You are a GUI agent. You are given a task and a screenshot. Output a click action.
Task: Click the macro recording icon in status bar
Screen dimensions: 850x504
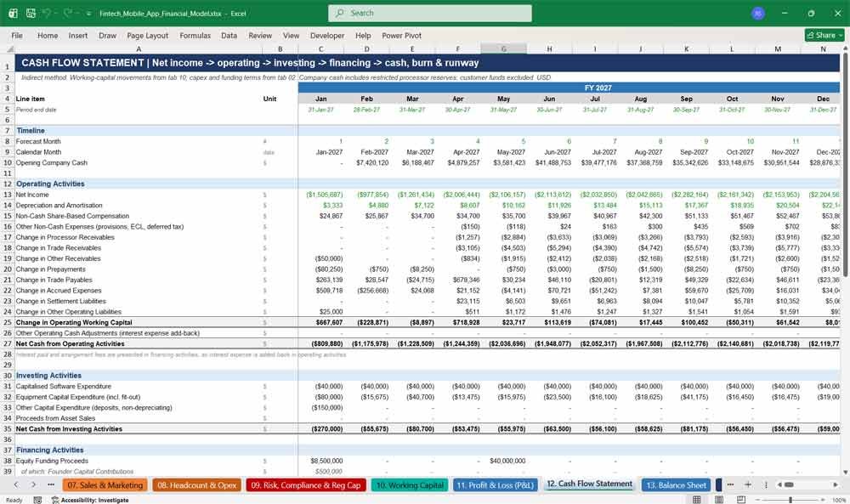(x=37, y=500)
